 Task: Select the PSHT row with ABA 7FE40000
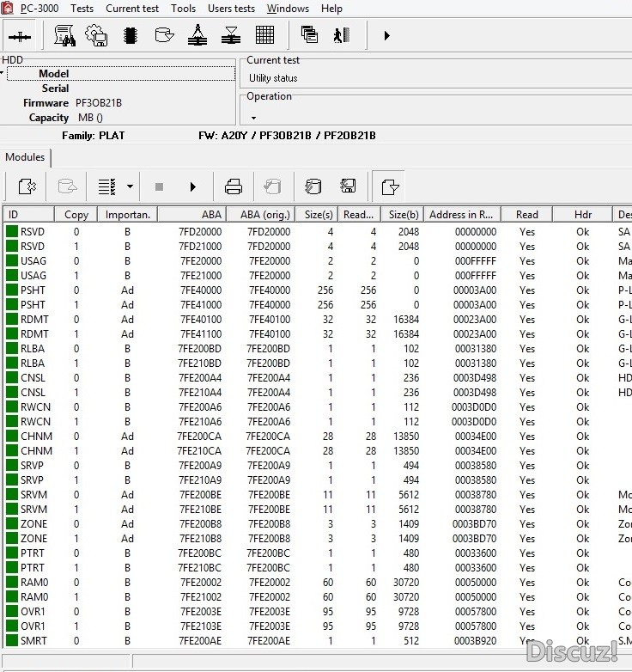[317, 290]
